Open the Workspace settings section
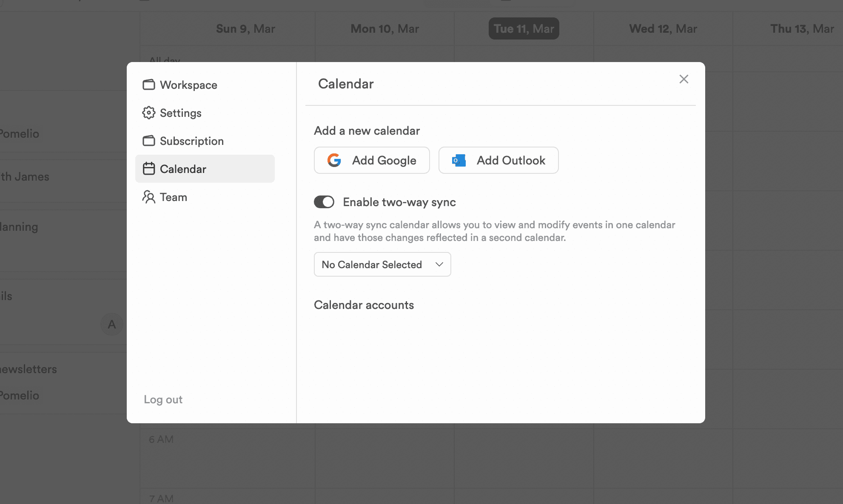Viewport: 843px width, 504px height. [x=205, y=85]
